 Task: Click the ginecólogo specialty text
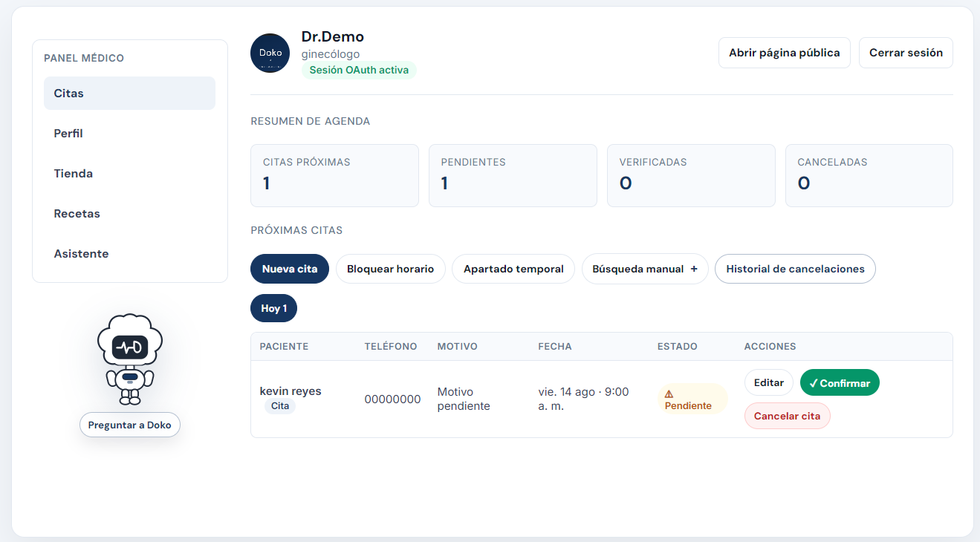331,54
